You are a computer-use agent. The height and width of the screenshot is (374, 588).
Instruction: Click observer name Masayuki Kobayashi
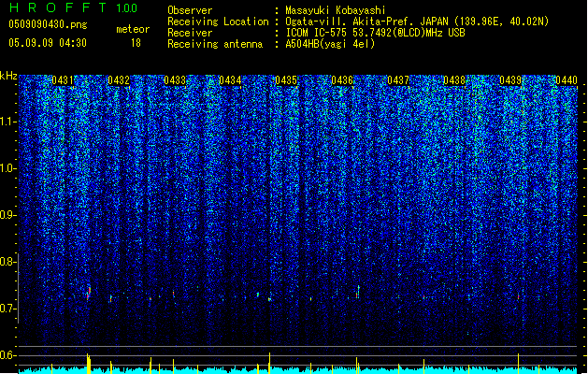pos(336,10)
